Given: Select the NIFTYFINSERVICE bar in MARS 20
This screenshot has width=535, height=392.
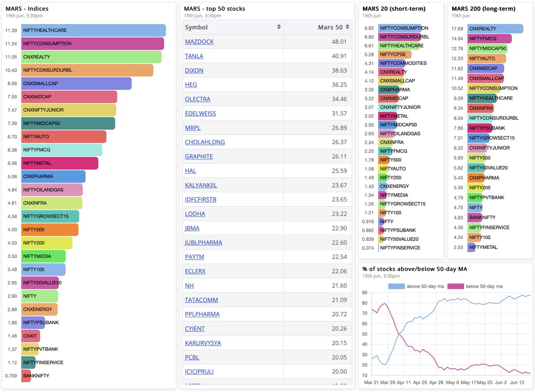Looking at the screenshot, I should [379, 248].
